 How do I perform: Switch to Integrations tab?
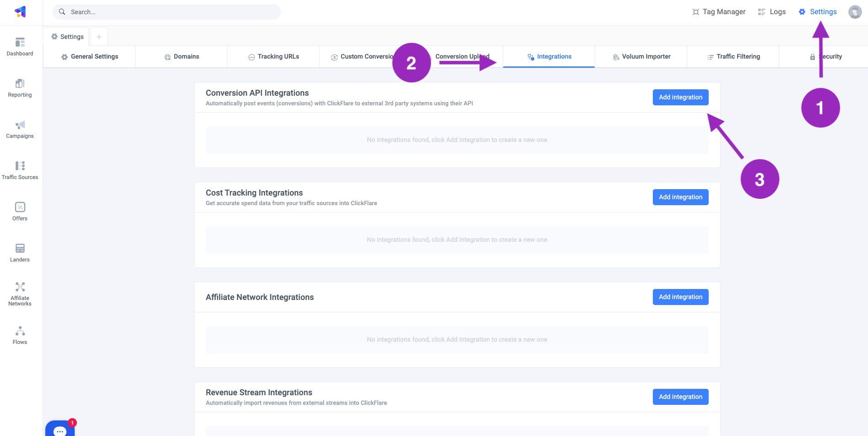549,57
